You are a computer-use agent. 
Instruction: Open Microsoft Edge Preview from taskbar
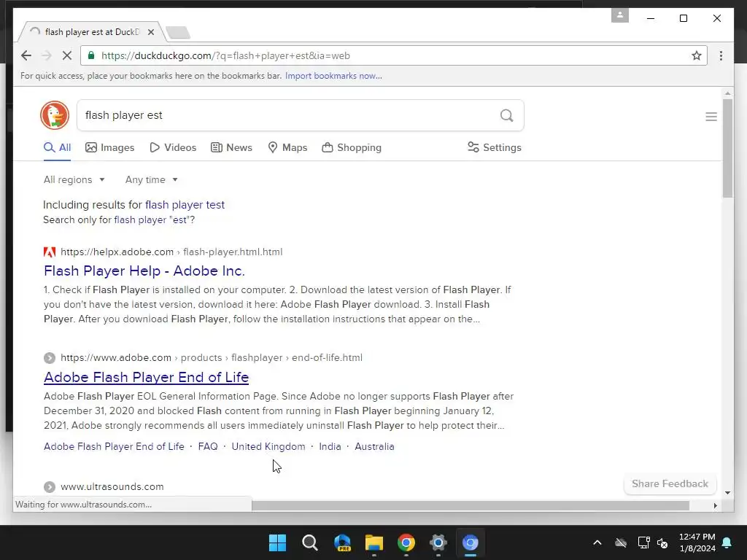click(342, 542)
